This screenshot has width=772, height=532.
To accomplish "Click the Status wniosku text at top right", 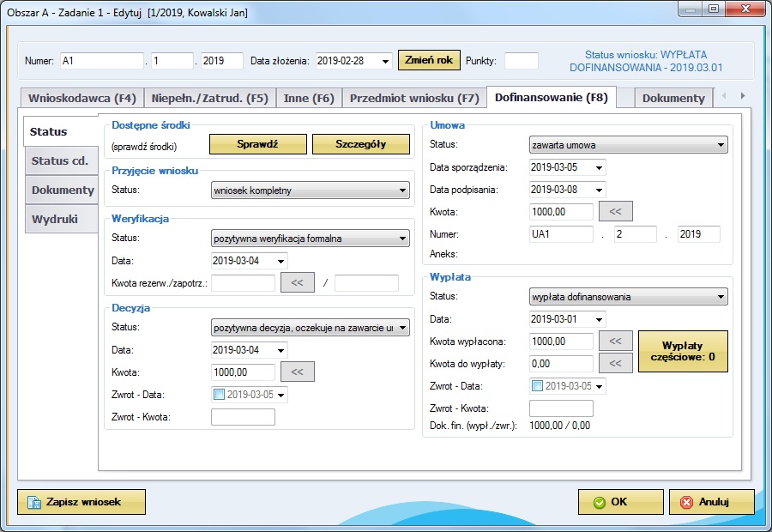I will 646,61.
